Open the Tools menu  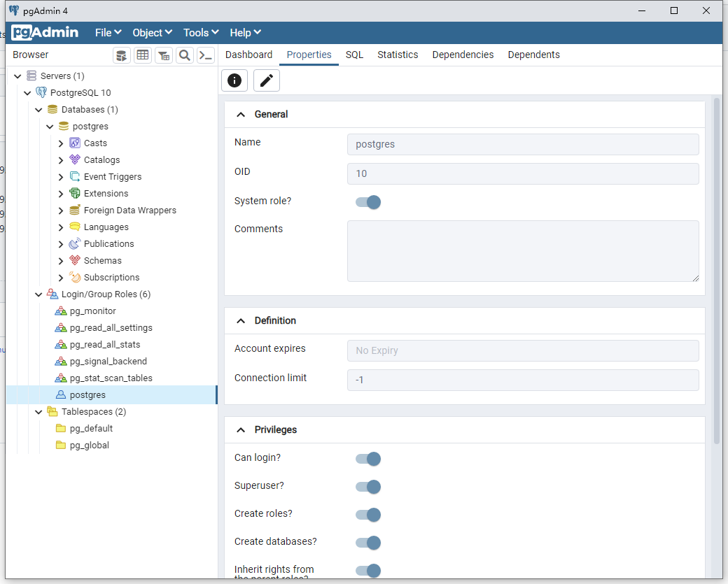pos(201,32)
